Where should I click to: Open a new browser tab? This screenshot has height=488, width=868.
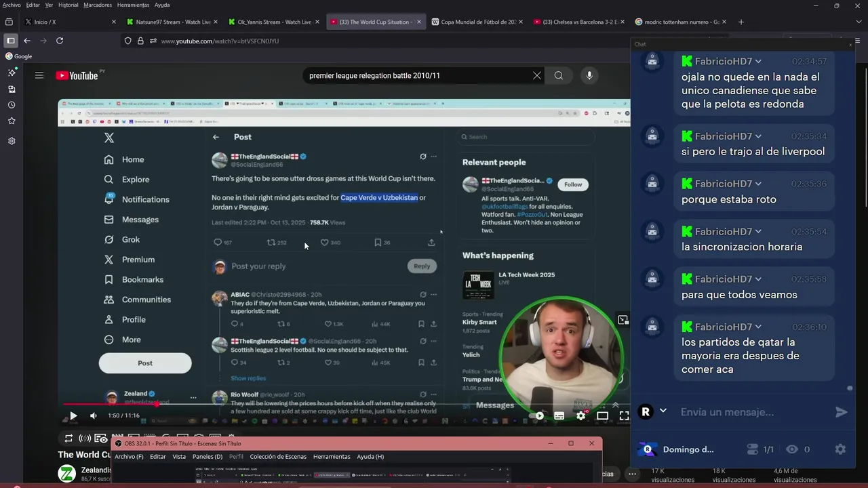pos(741,22)
